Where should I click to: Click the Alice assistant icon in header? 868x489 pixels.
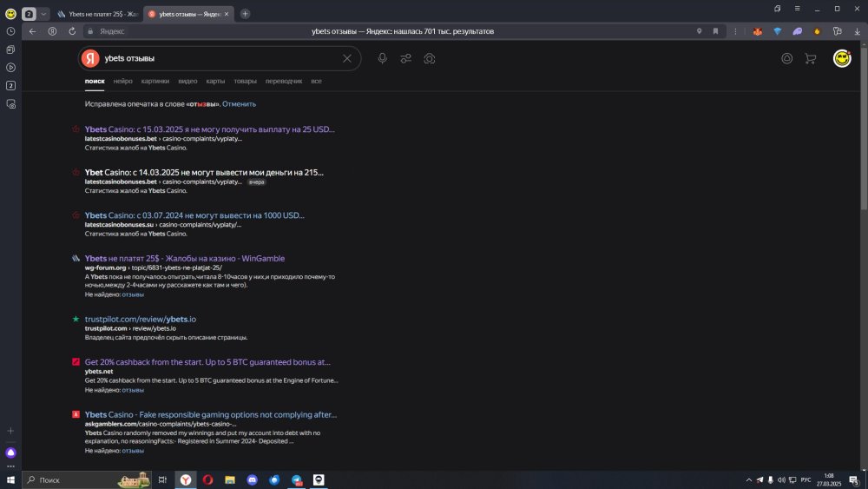pos(787,59)
